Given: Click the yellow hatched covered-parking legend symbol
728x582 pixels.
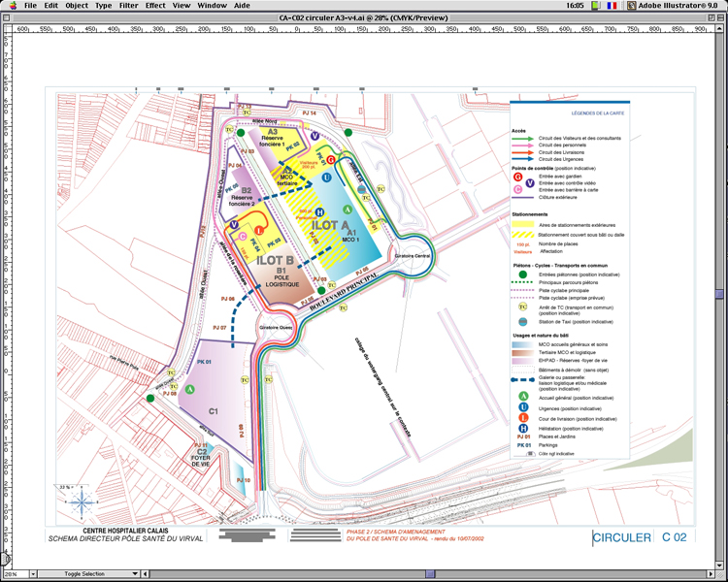Looking at the screenshot, I should coord(523,235).
